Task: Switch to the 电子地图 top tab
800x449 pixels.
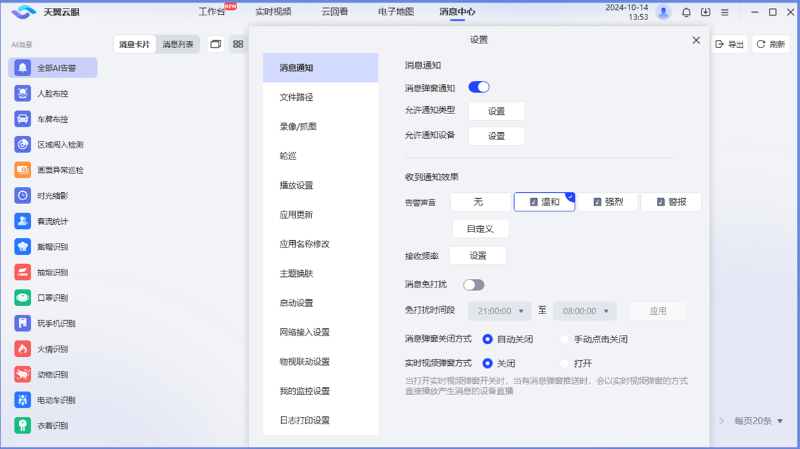Action: tap(395, 13)
